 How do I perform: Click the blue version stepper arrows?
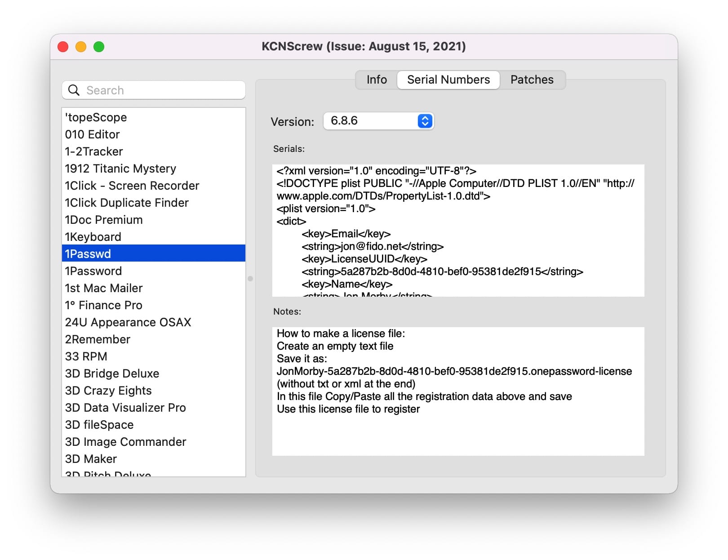[x=425, y=121]
